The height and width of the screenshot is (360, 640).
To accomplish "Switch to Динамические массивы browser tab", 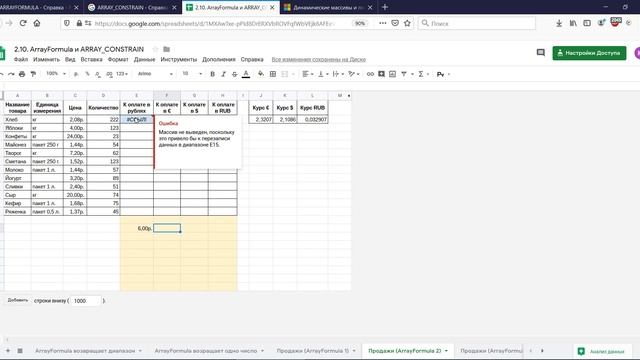I will click(328, 7).
